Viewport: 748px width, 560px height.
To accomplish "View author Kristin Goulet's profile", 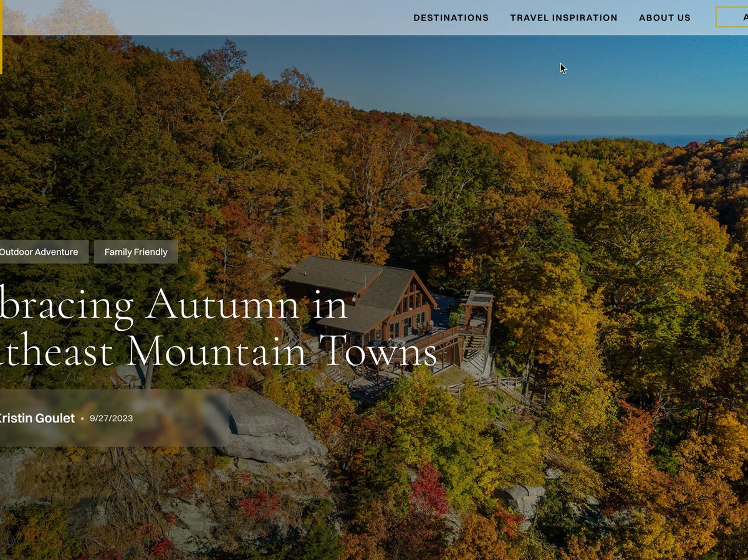I will (x=37, y=419).
